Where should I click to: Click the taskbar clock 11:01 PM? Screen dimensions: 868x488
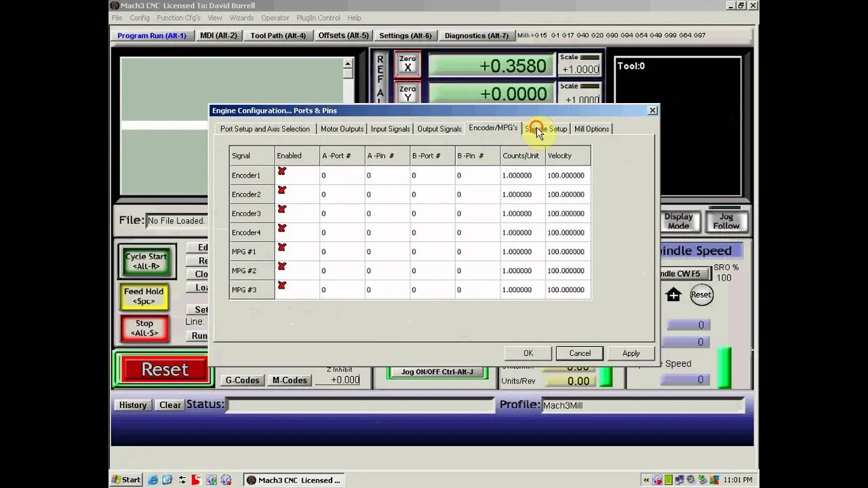click(738, 480)
